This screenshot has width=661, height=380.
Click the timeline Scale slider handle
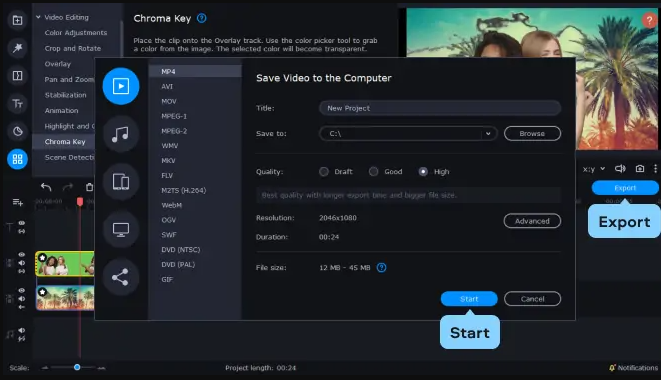77,367
